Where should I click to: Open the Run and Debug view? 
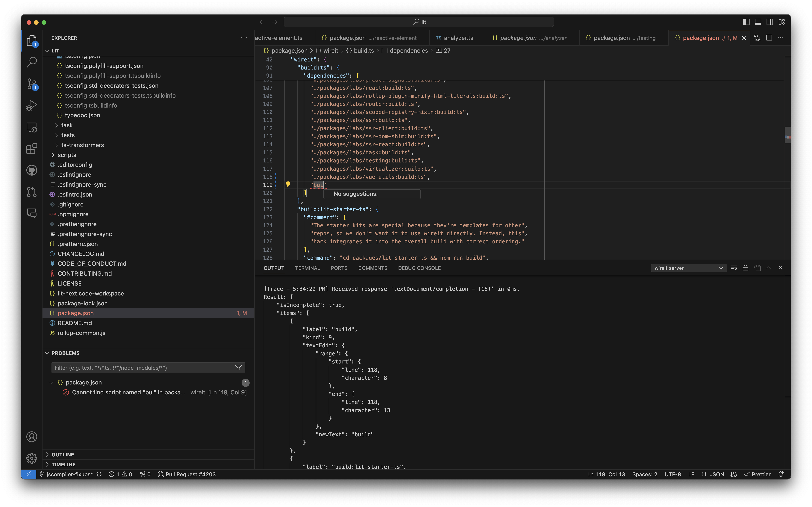click(32, 105)
